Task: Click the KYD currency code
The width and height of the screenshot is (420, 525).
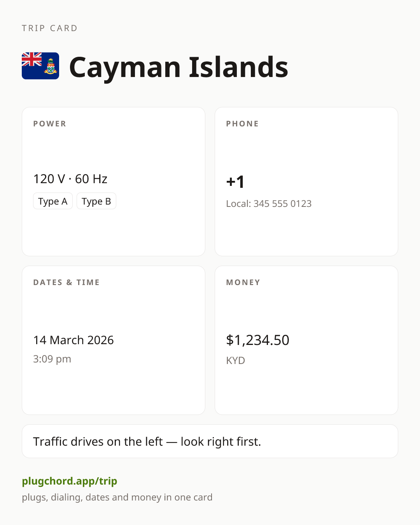Action: pyautogui.click(x=236, y=360)
